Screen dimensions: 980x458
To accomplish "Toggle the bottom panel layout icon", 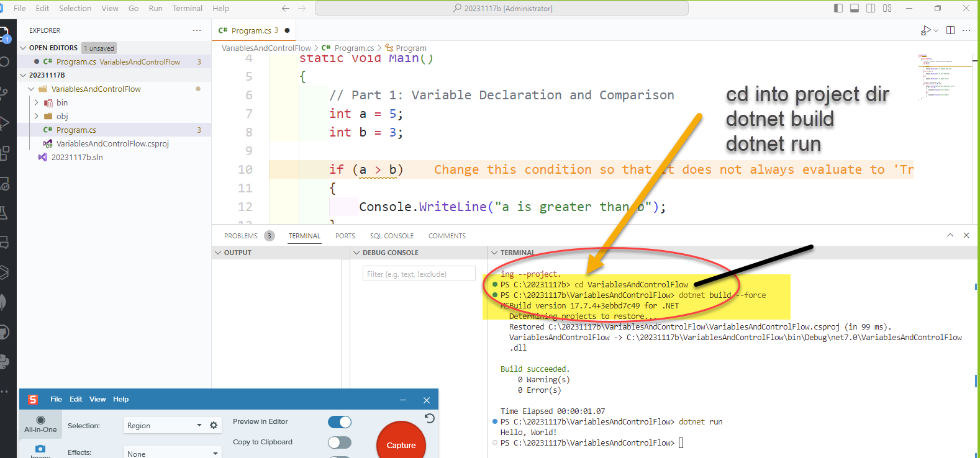I will (855, 8).
